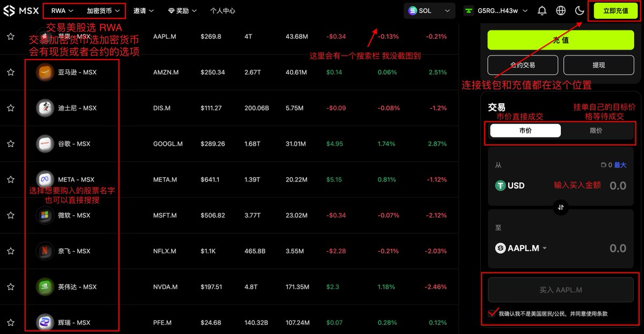
Task: Click the wallet balance icon
Action: click(604, 165)
